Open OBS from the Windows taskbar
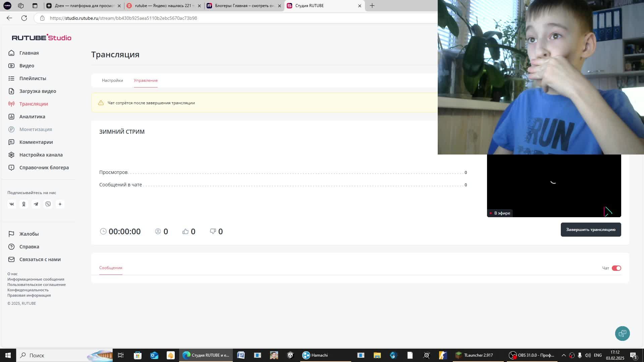 coord(532,355)
